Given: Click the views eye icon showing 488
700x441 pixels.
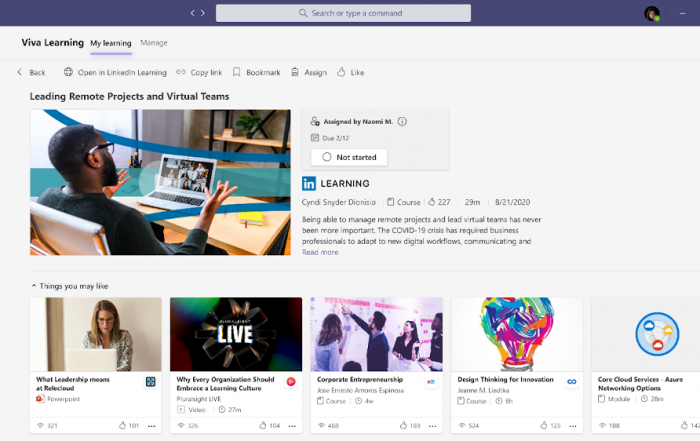Looking at the screenshot, I should (321, 426).
